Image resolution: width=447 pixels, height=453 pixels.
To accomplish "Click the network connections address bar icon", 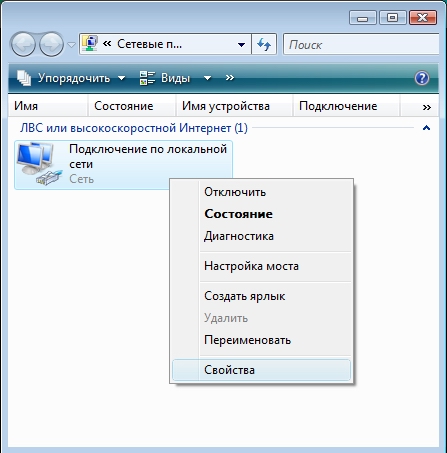I will [90, 43].
